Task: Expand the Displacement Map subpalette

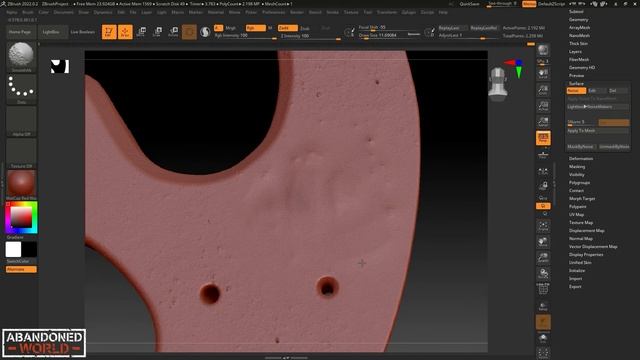Action: (587, 231)
